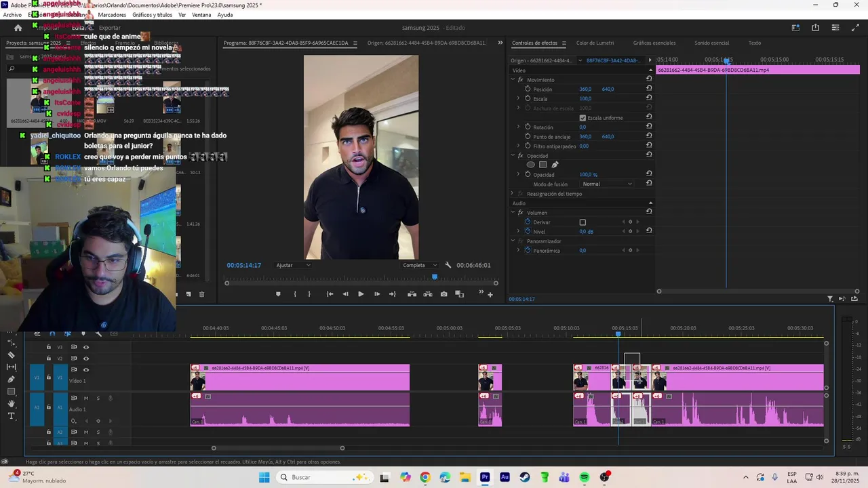Enable the Derivar checkbox
The height and width of the screenshot is (488, 868).
[x=583, y=222]
